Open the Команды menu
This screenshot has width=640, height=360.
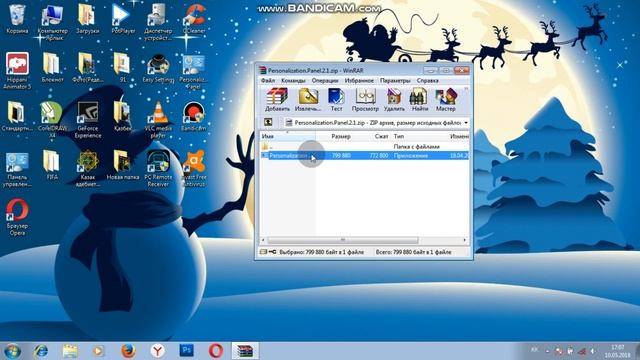(x=293, y=80)
